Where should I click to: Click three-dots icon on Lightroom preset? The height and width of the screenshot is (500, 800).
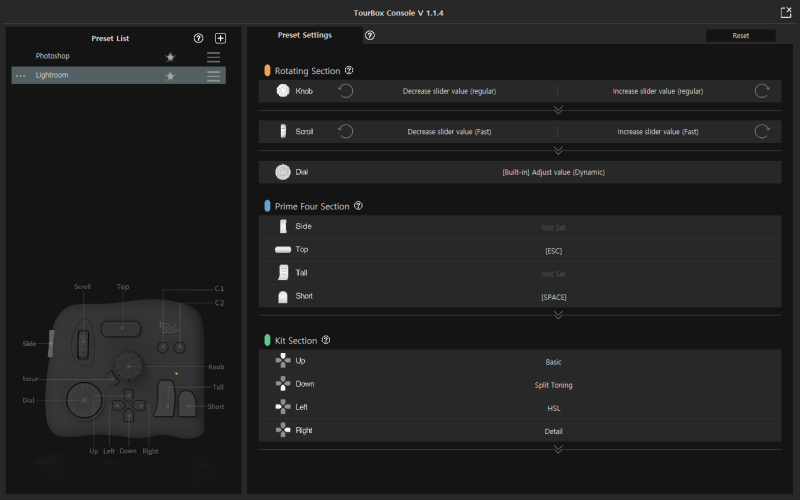(x=20, y=76)
